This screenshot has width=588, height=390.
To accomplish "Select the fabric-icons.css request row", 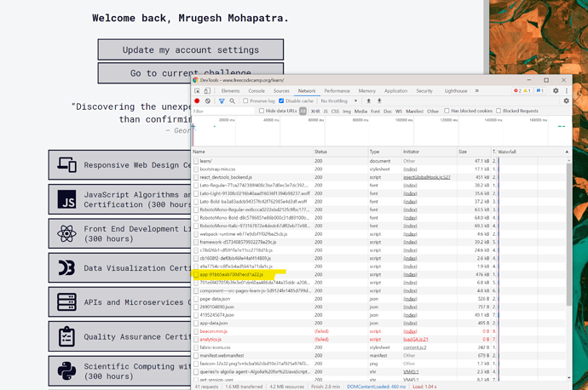I will click(216, 347).
